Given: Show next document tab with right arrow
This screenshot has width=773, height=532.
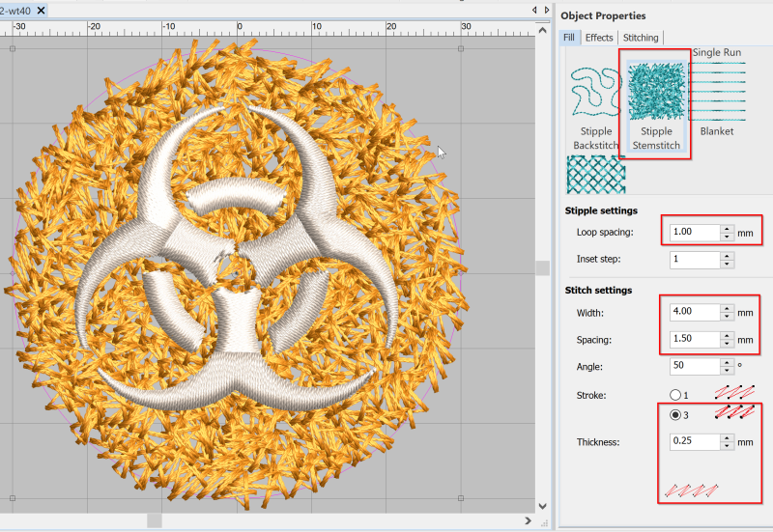Looking at the screenshot, I should pyautogui.click(x=547, y=10).
